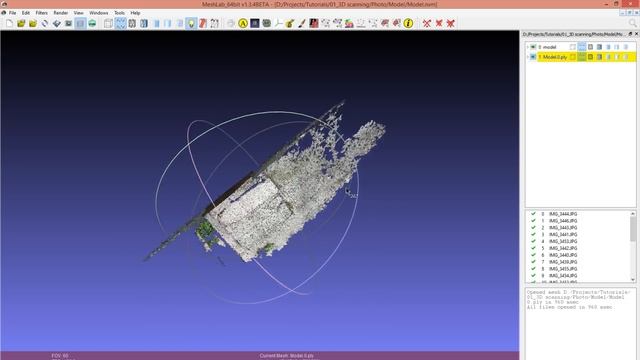Click the red Texture mode icon
The width and height of the screenshot is (640, 360).
pyautogui.click(x=203, y=24)
